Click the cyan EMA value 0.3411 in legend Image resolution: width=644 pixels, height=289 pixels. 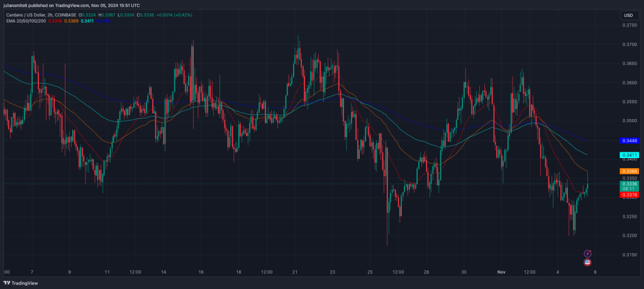click(x=87, y=21)
